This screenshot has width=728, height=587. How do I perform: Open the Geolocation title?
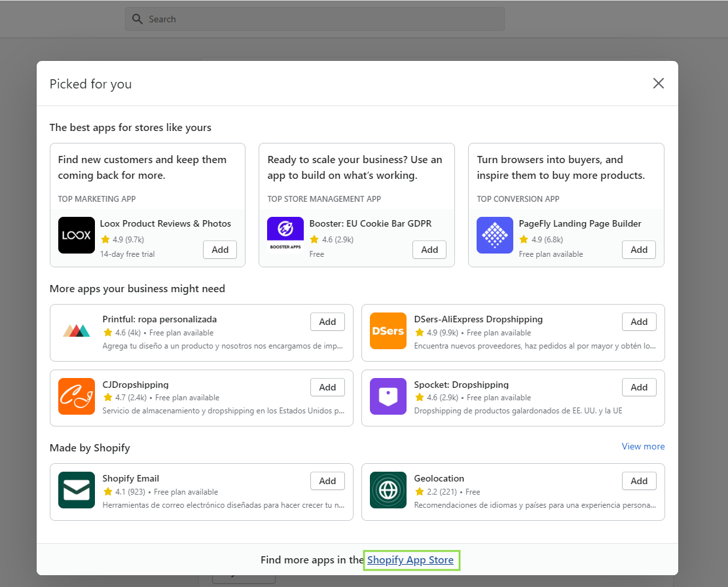(439, 478)
